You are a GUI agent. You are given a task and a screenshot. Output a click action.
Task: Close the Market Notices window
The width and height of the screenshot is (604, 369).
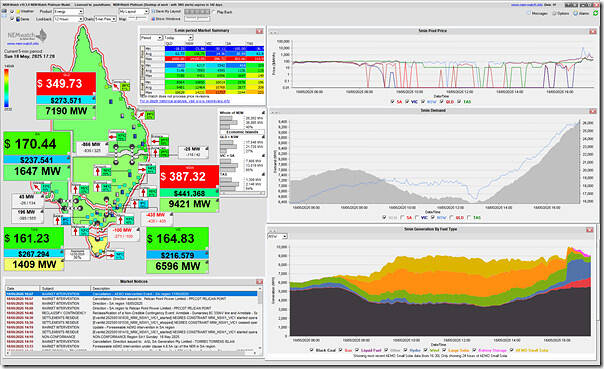pyautogui.click(x=259, y=282)
